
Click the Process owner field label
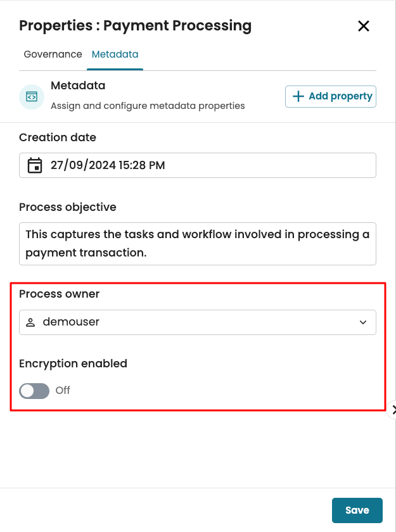[60, 294]
